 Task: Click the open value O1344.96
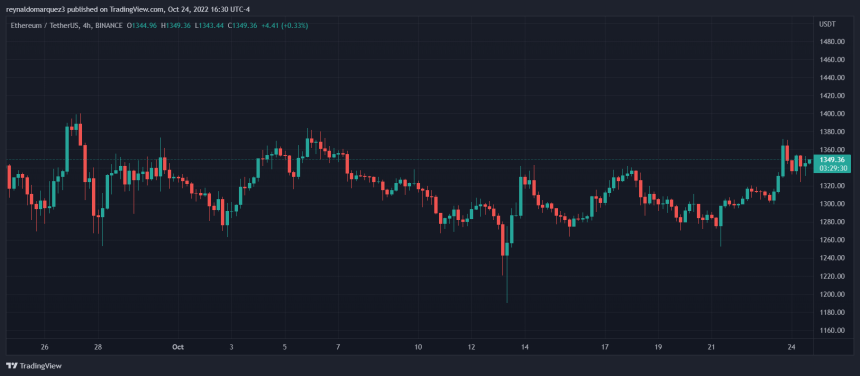click(142, 25)
